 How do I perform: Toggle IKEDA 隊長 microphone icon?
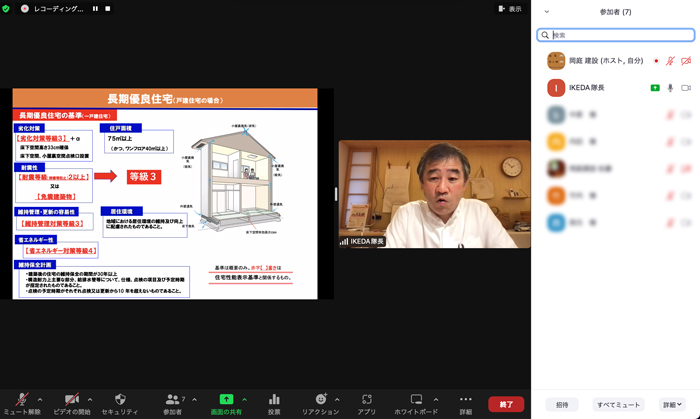pyautogui.click(x=670, y=88)
